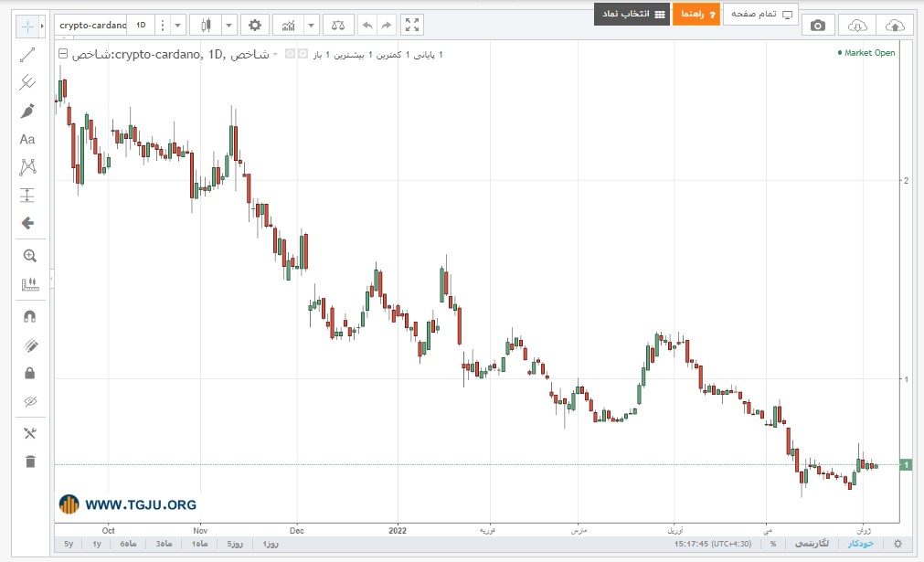Select the trend line drawing tool

coord(27,55)
